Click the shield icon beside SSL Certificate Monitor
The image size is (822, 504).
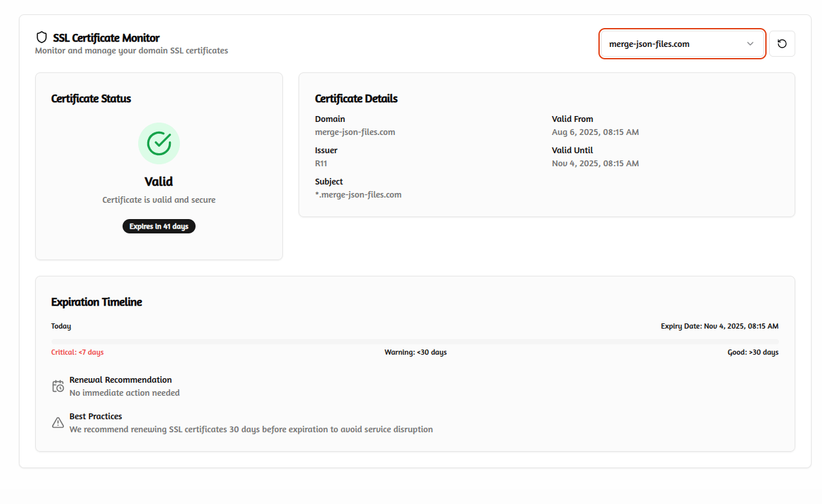[42, 38]
